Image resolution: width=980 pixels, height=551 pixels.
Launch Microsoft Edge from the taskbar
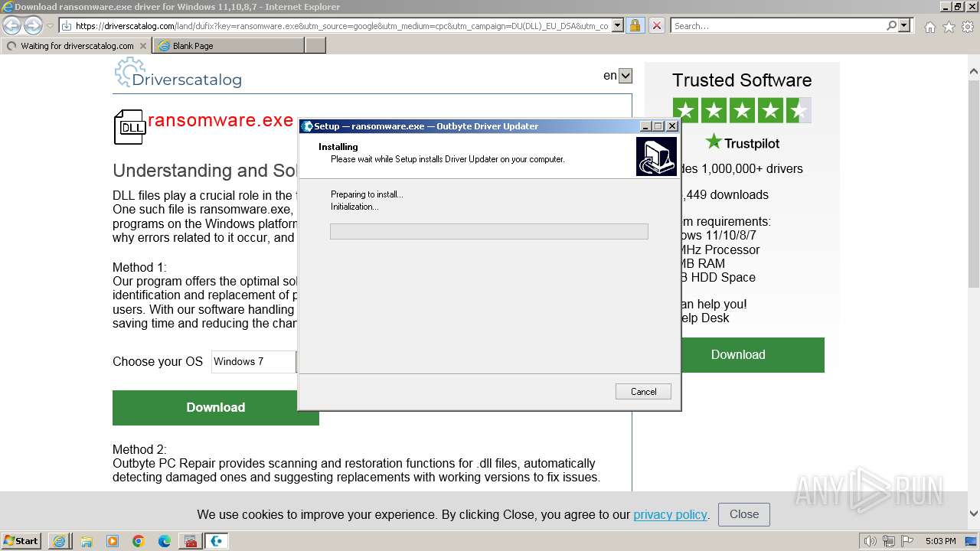(x=164, y=541)
